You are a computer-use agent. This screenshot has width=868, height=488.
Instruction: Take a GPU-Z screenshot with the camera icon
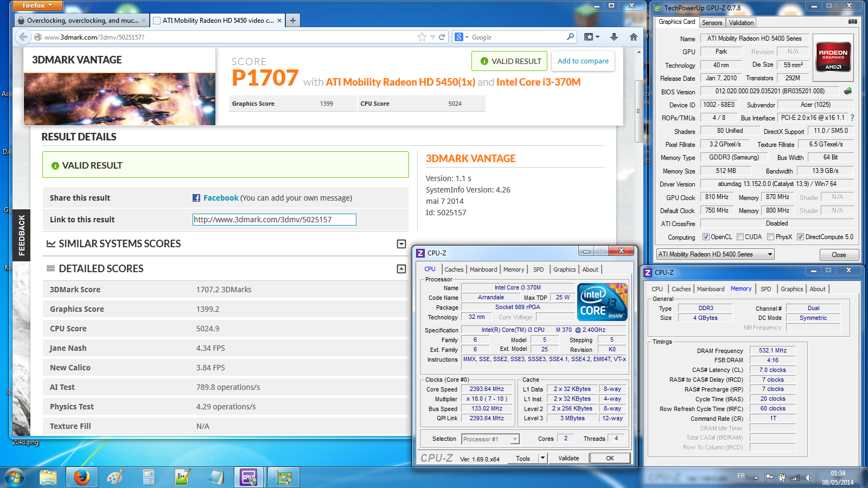853,22
